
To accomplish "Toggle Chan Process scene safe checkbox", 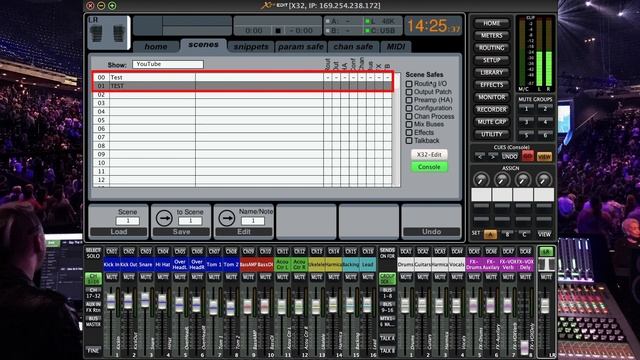I will (x=409, y=116).
